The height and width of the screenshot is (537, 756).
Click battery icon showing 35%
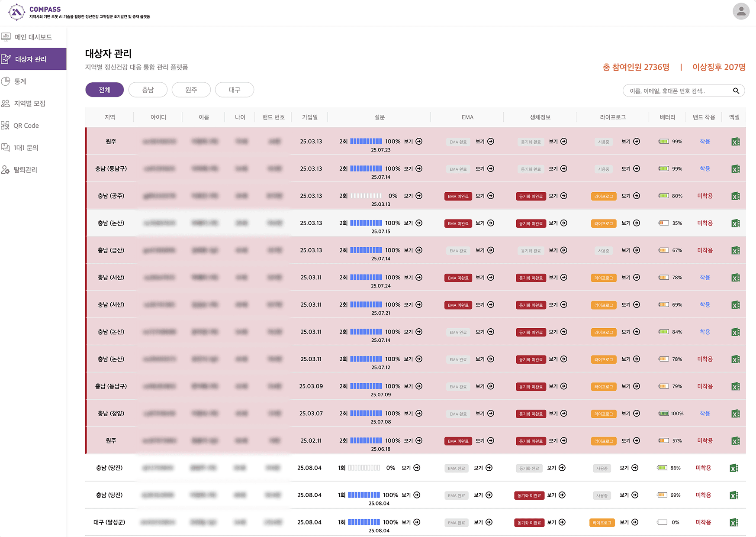pos(663,223)
